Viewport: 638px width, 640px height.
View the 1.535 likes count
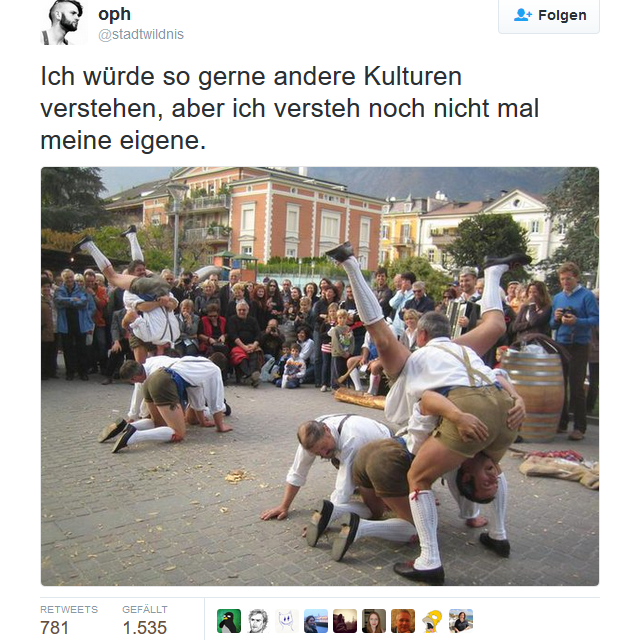(144, 627)
